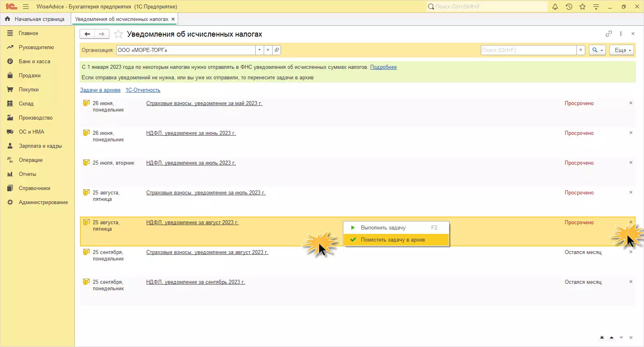Viewport: 644px width, 347px height.
Task: Move up one entry with the up arrow
Action: tap(611, 338)
